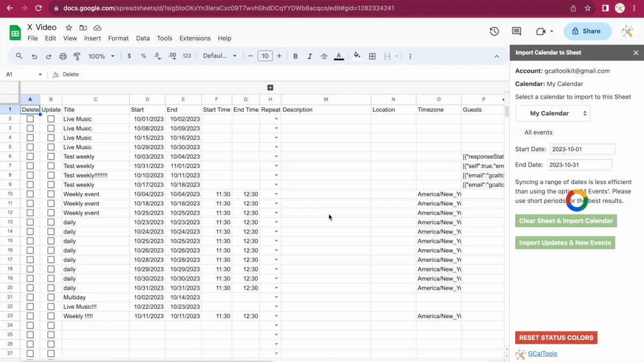Open the My Calendar selector
The image size is (644, 362).
553,113
